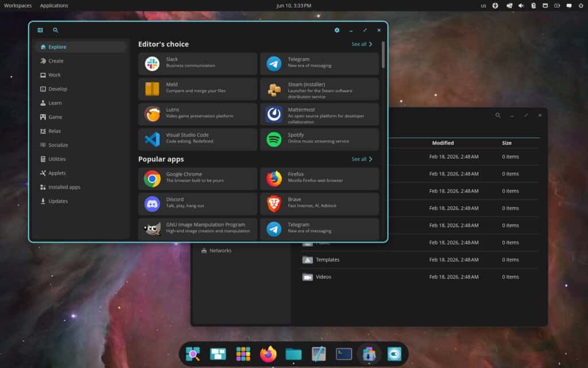The width and height of the screenshot is (588, 368).
Task: See all Popular apps
Action: click(x=362, y=159)
